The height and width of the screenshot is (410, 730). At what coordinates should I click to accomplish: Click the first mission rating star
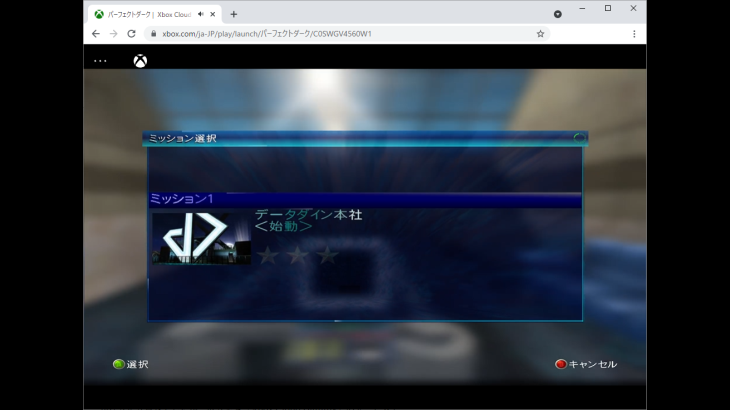coord(268,256)
